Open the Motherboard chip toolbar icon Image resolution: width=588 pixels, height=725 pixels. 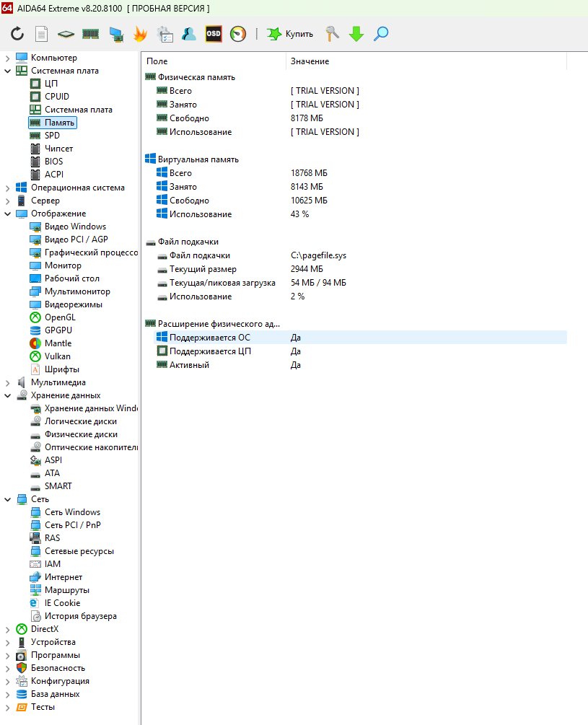66,34
